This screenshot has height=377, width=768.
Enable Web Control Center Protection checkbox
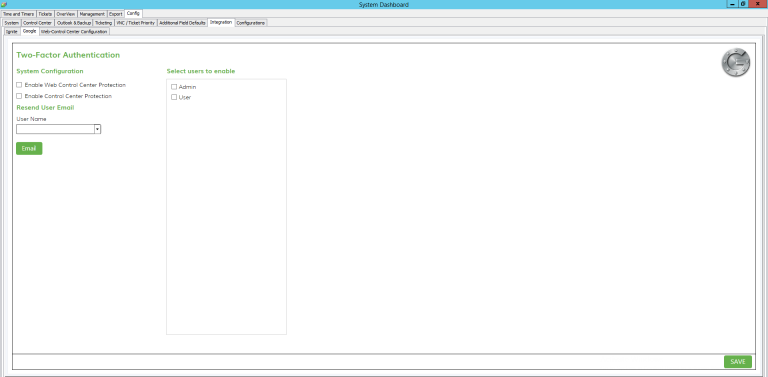(x=19, y=85)
